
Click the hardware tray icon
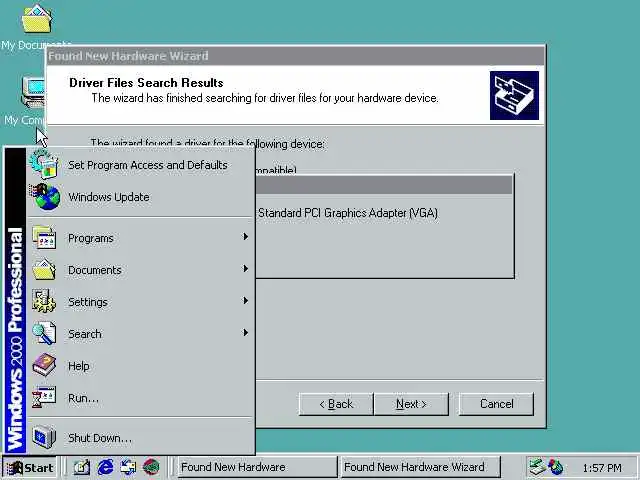coord(537,467)
